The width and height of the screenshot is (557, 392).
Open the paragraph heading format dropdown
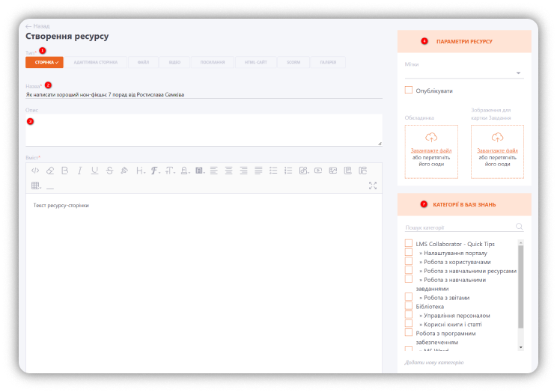tap(140, 171)
